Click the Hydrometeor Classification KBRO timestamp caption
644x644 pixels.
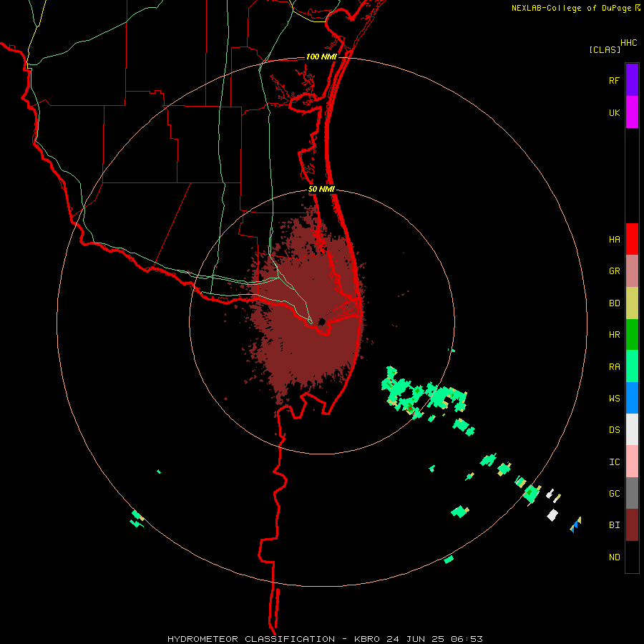[325, 639]
